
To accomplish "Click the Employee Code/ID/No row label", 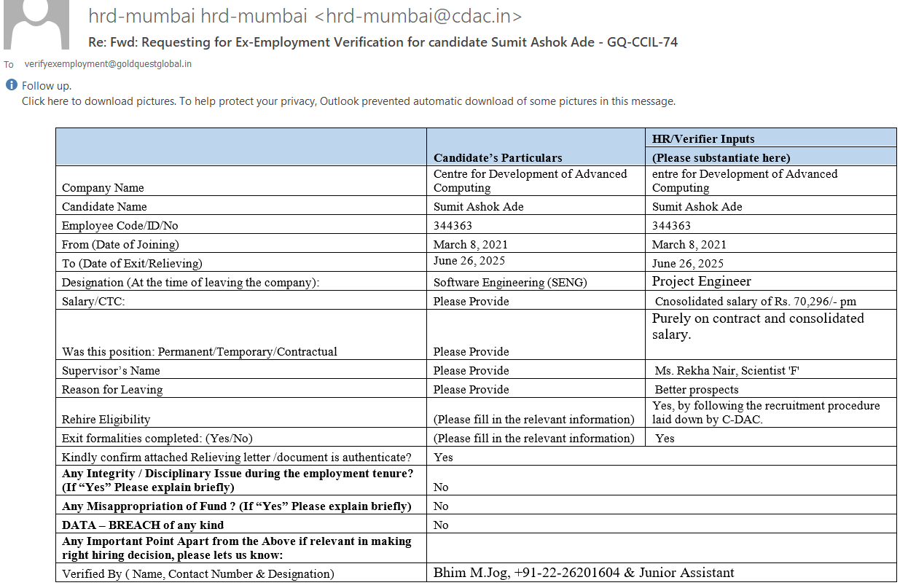I will point(120,225).
